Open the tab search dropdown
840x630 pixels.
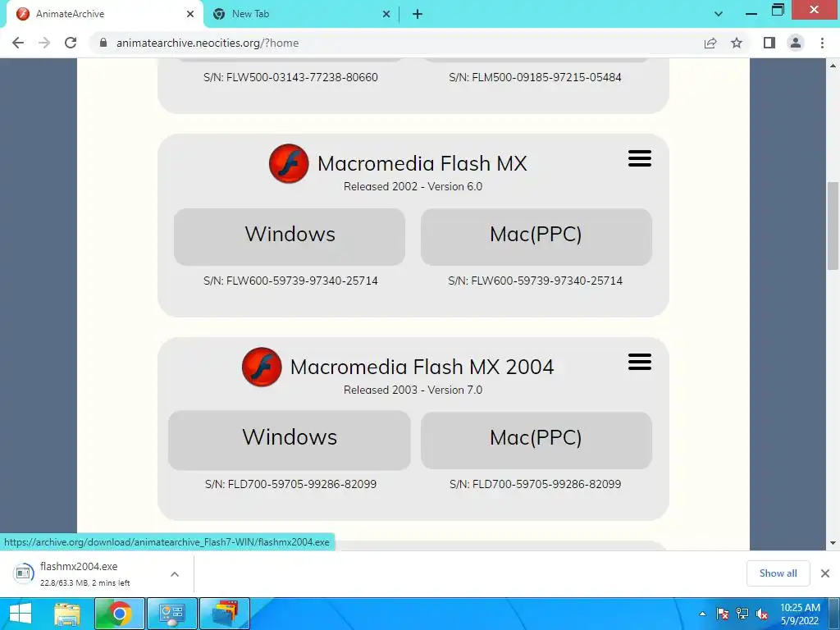719,14
